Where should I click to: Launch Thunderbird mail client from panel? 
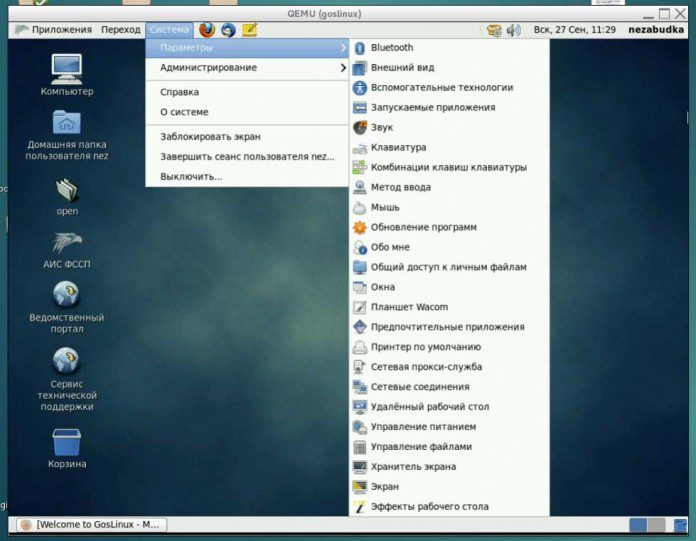229,30
